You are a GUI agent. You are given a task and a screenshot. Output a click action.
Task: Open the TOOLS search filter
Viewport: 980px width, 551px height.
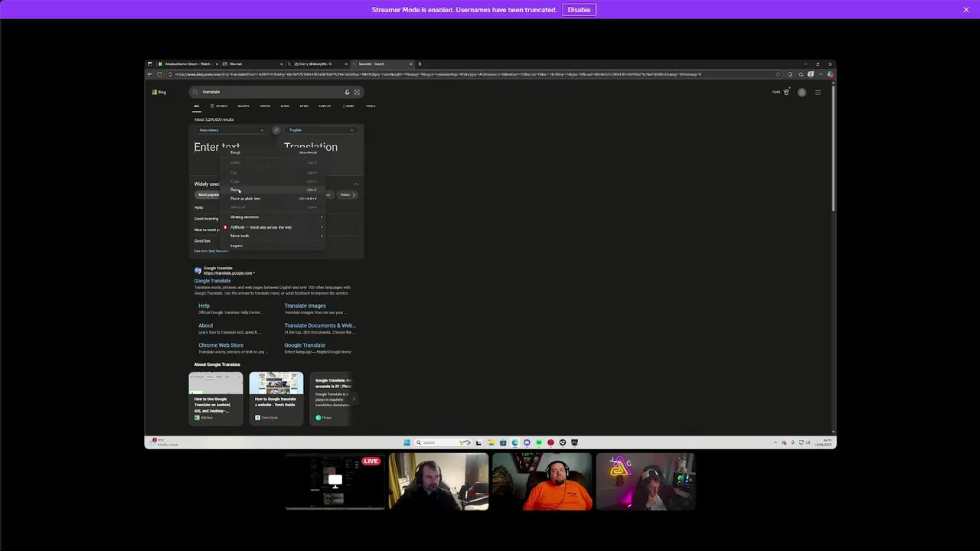371,106
